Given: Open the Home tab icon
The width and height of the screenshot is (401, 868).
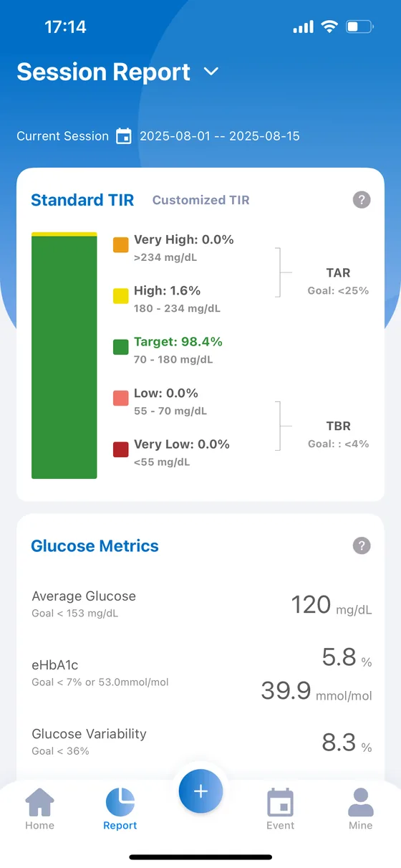Looking at the screenshot, I should (39, 802).
